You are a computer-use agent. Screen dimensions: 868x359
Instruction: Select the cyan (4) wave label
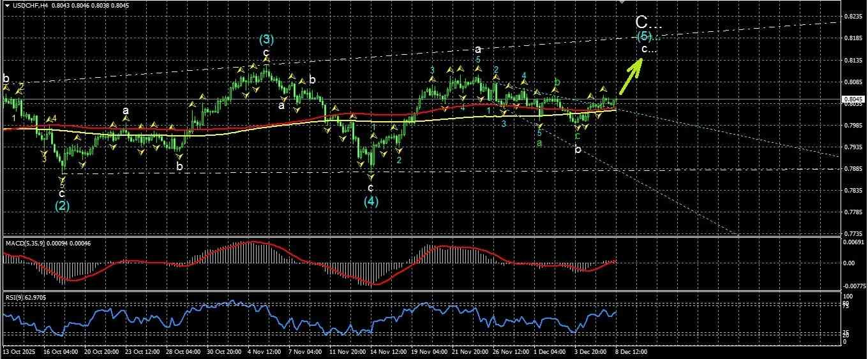pos(371,201)
